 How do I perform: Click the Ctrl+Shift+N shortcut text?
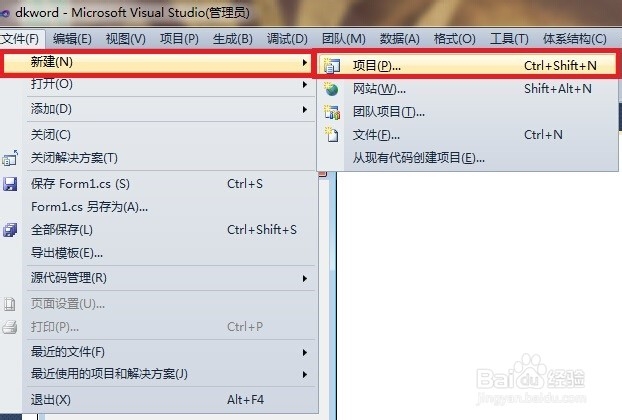(x=560, y=65)
